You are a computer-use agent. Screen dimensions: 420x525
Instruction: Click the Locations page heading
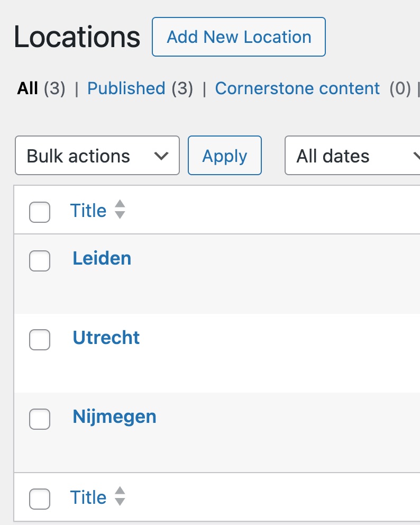[x=77, y=37]
